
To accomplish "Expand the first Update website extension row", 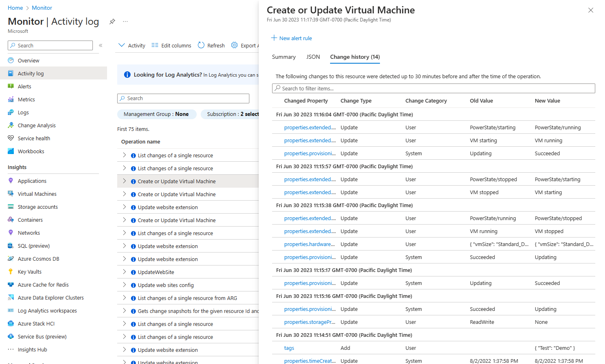I will coord(124,207).
